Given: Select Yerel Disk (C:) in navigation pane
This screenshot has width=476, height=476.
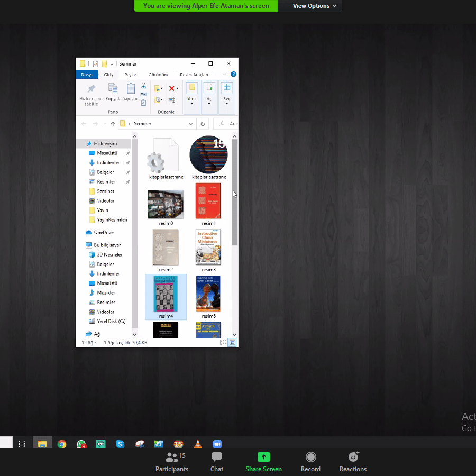Looking at the screenshot, I should (111, 321).
